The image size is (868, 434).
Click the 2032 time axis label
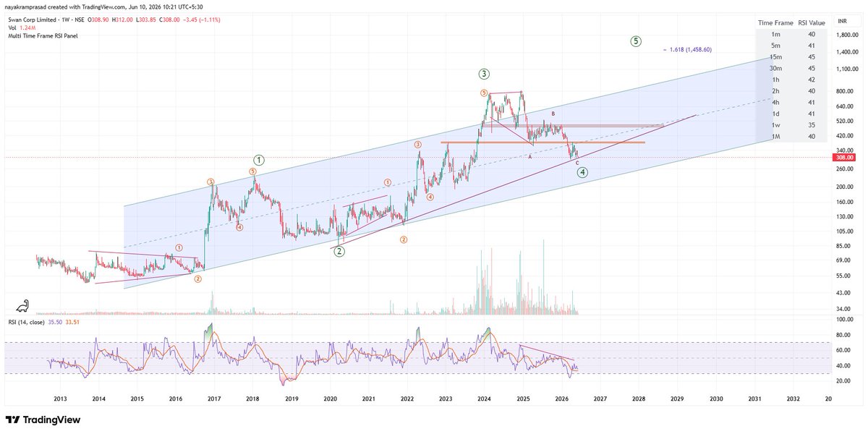(793, 399)
